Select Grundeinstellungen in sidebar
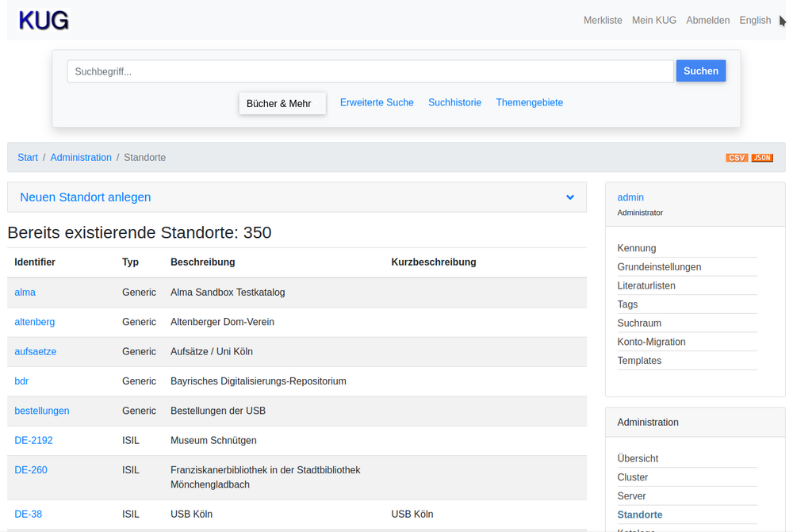This screenshot has height=532, width=793. point(659,267)
